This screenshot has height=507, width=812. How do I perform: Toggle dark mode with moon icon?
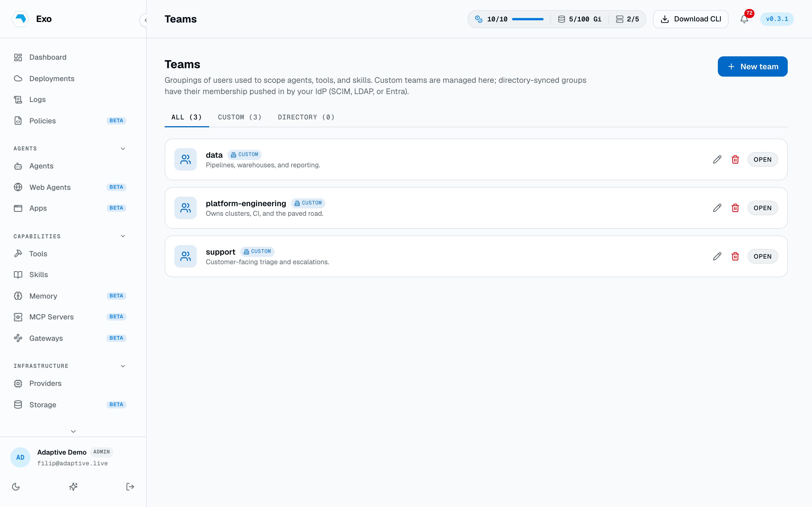[x=16, y=486]
